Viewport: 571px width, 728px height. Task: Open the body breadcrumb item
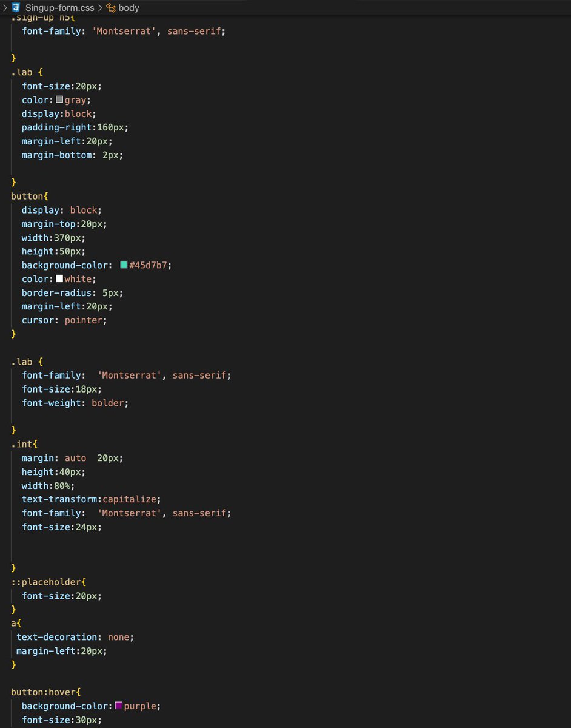click(x=129, y=8)
